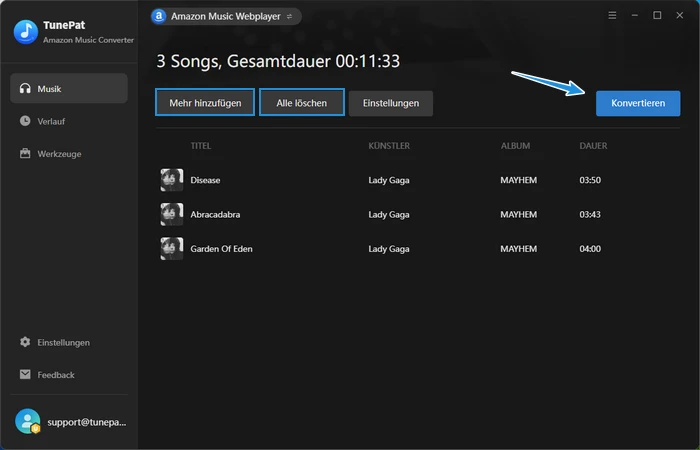Select the song title Abracadabra
700x450 pixels.
(215, 214)
